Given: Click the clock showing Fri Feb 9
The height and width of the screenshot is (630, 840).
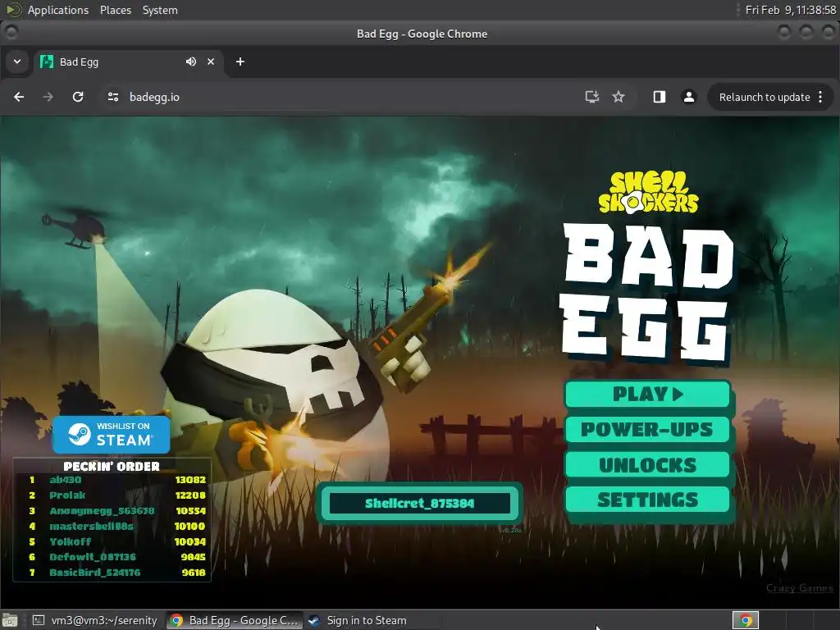Looking at the screenshot, I should [x=791, y=10].
